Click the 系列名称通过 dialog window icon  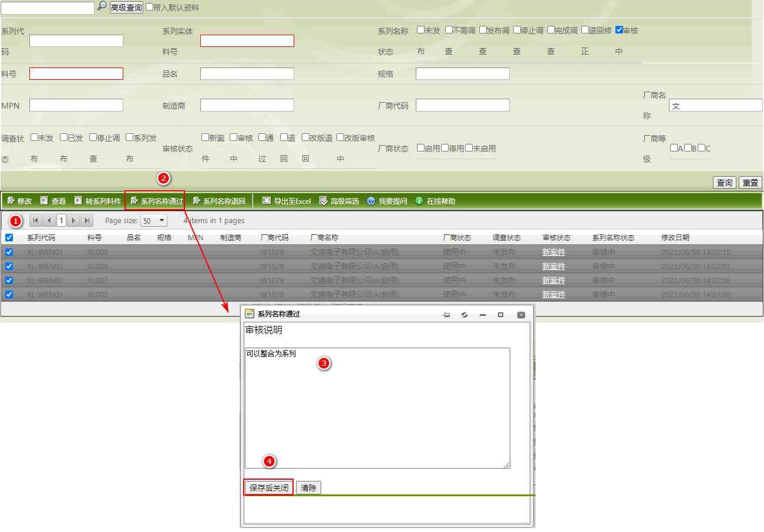[250, 314]
